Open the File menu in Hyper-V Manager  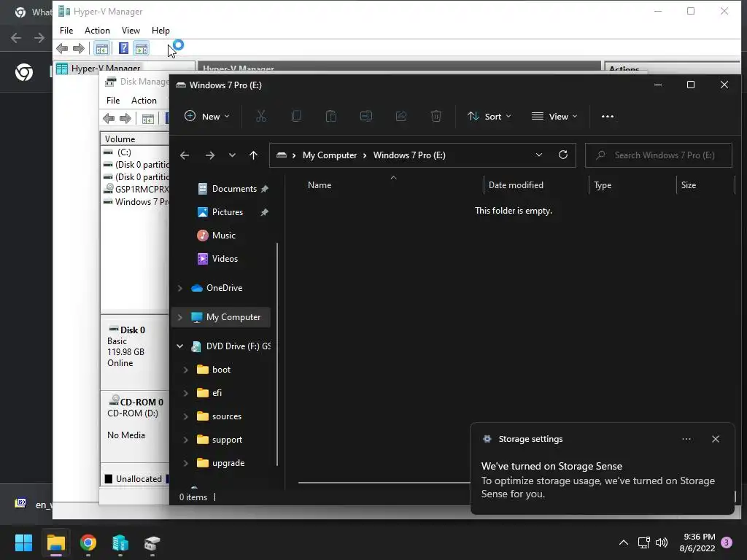pyautogui.click(x=66, y=31)
